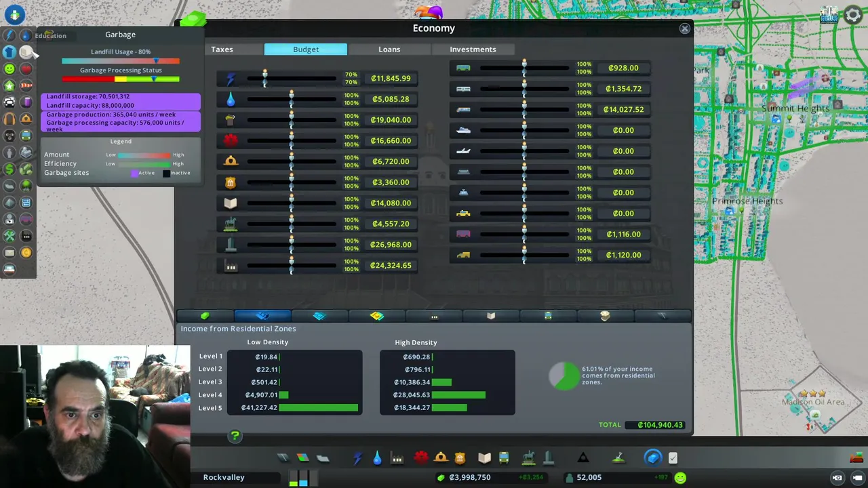
Task: Open the Policies checklist panel
Action: click(x=673, y=458)
